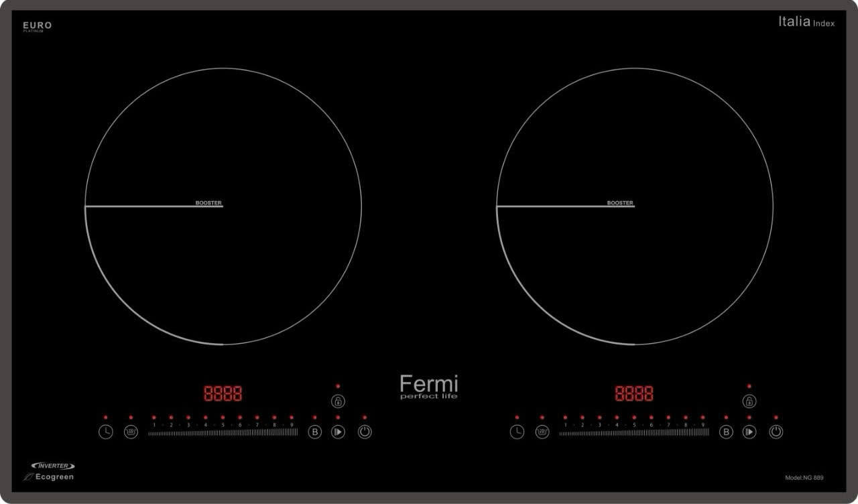This screenshot has width=858, height=504.
Task: Select level 1 on the left burner scale
Action: click(x=154, y=425)
